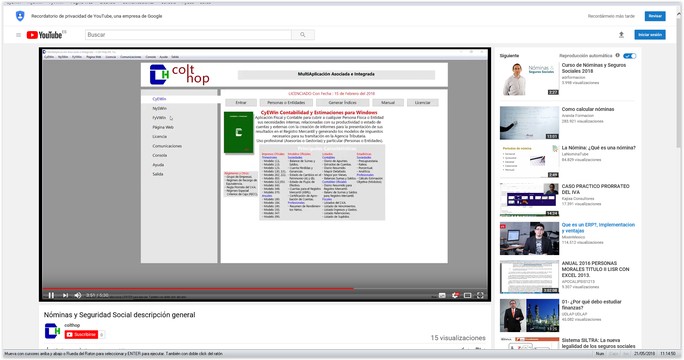Enter fullscreen video mode
This screenshot has height=360, width=684.
pos(480,295)
